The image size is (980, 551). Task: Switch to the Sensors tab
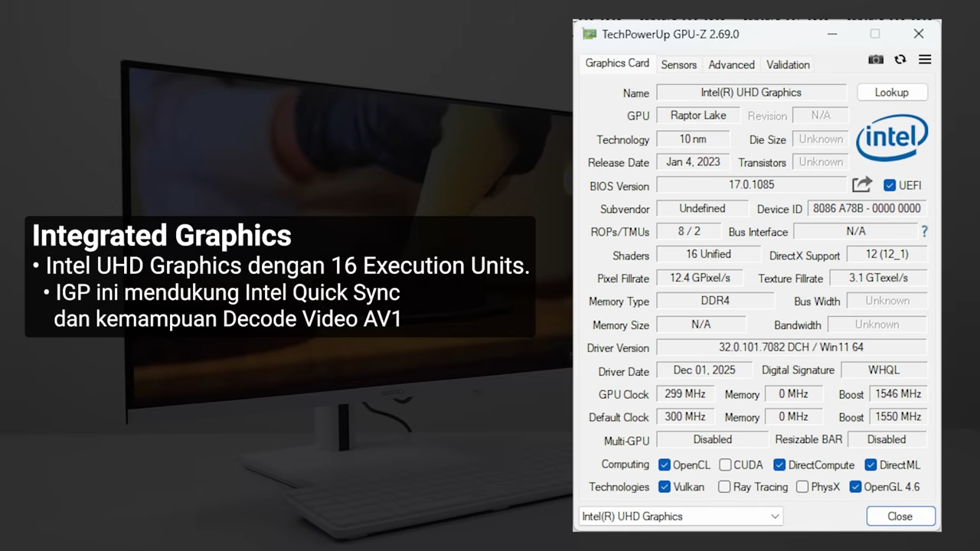pyautogui.click(x=679, y=65)
